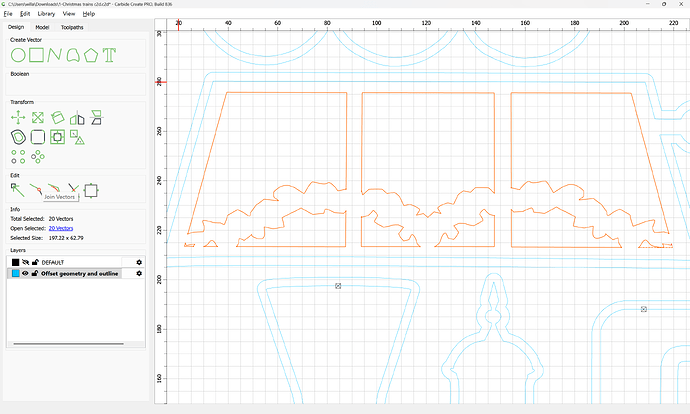Select the Rectangle creation tool
This screenshot has height=414, width=690.
click(38, 54)
